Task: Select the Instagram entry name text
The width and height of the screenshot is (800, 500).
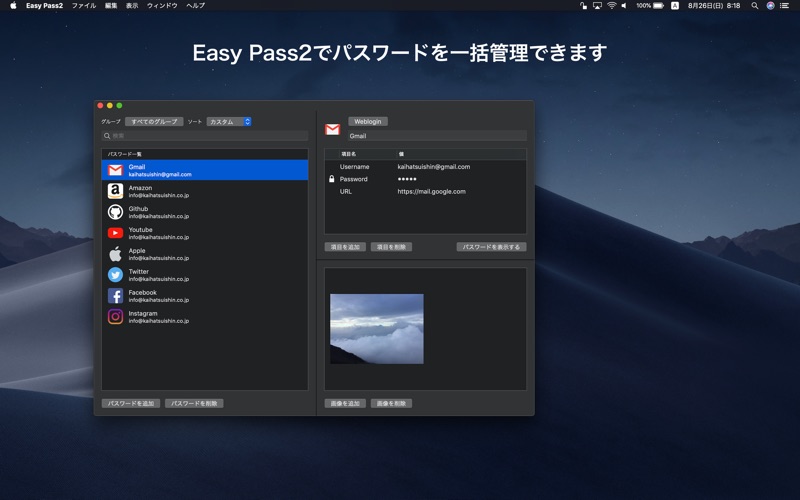Action: tap(143, 313)
